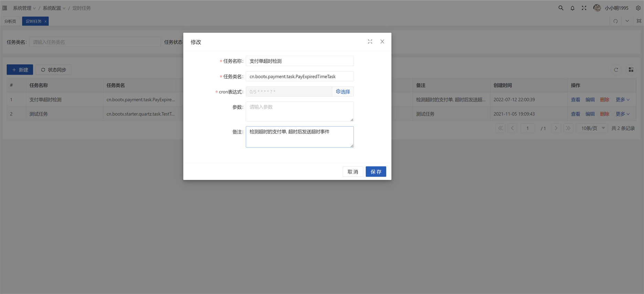Switch to the 分析页 tab
644x294 pixels.
pyautogui.click(x=10, y=21)
